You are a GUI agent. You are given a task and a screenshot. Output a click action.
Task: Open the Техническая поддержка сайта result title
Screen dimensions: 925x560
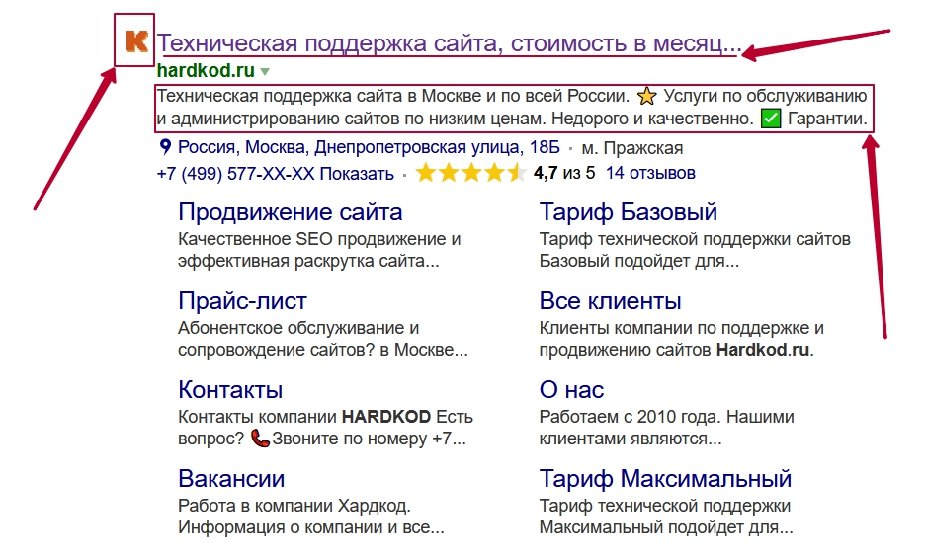pyautogui.click(x=449, y=43)
